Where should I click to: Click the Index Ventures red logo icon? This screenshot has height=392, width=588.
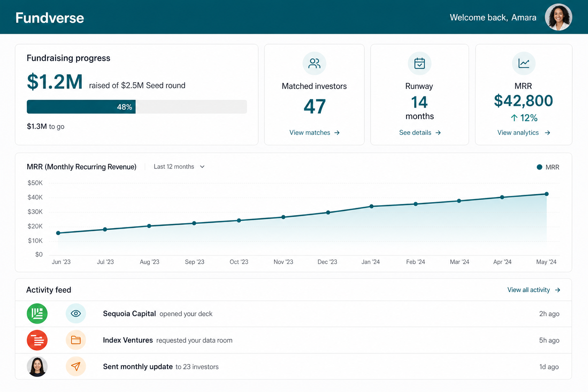37,340
